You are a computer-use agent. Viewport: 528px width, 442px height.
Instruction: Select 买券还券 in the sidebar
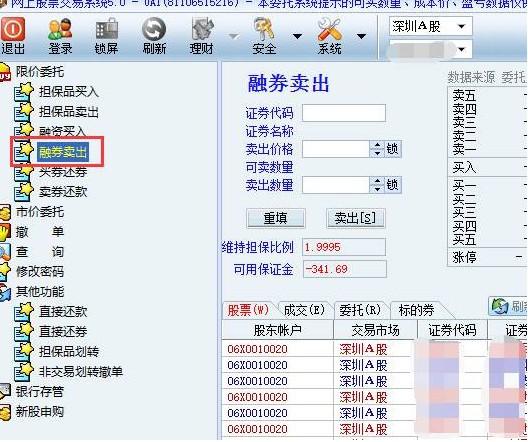click(x=63, y=172)
